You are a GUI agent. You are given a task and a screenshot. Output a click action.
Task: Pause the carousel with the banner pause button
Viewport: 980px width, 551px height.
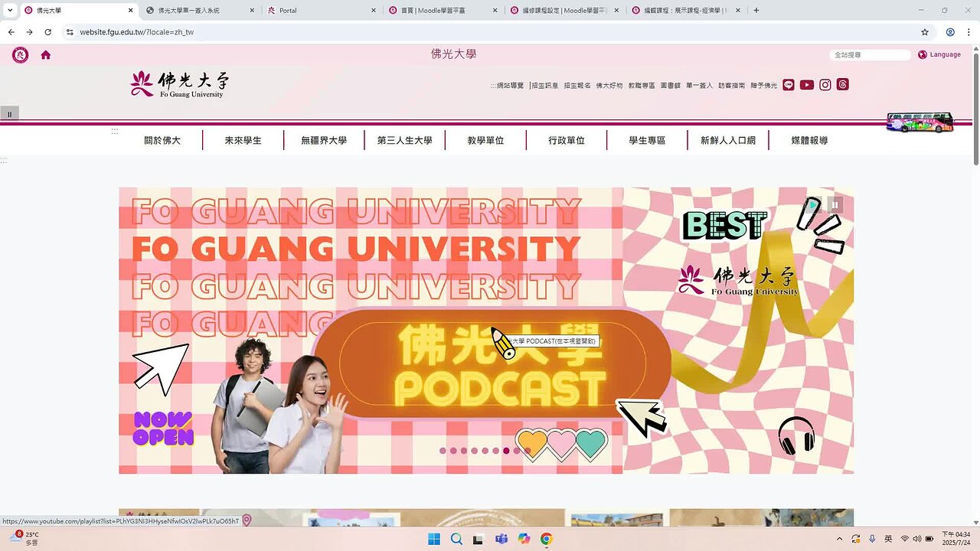[x=835, y=204]
